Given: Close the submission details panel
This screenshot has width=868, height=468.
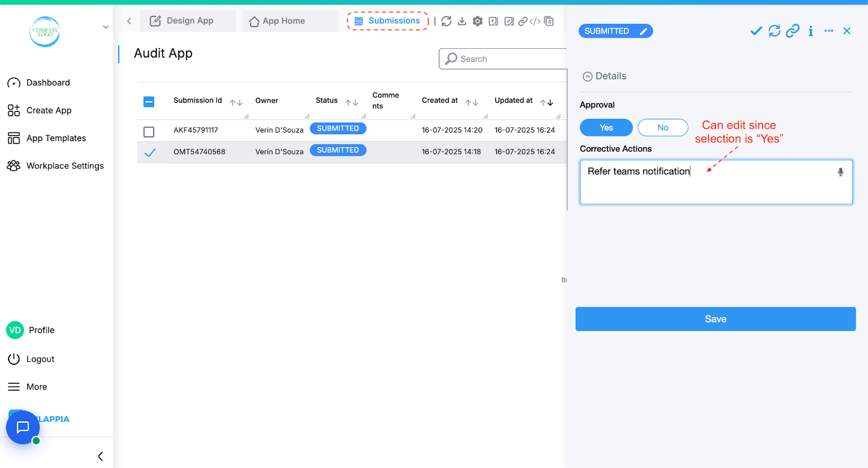Looking at the screenshot, I should (x=847, y=31).
